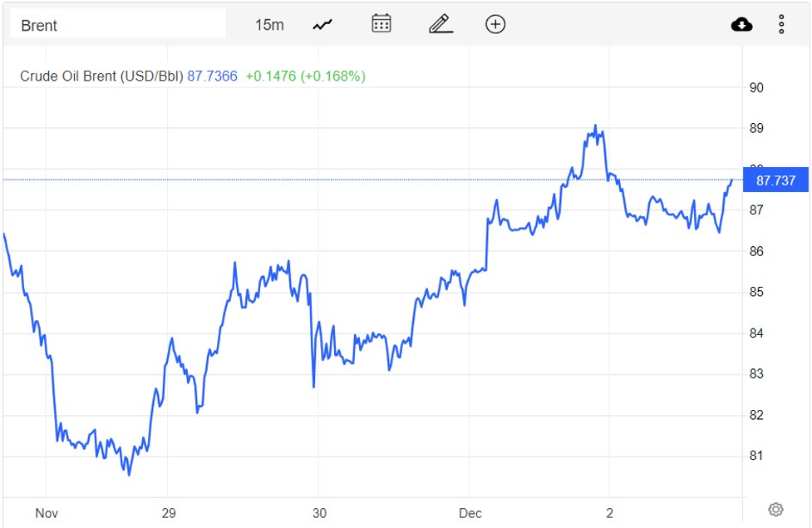812x528 pixels.
Task: Open the calendar date range picker
Action: coord(381,24)
